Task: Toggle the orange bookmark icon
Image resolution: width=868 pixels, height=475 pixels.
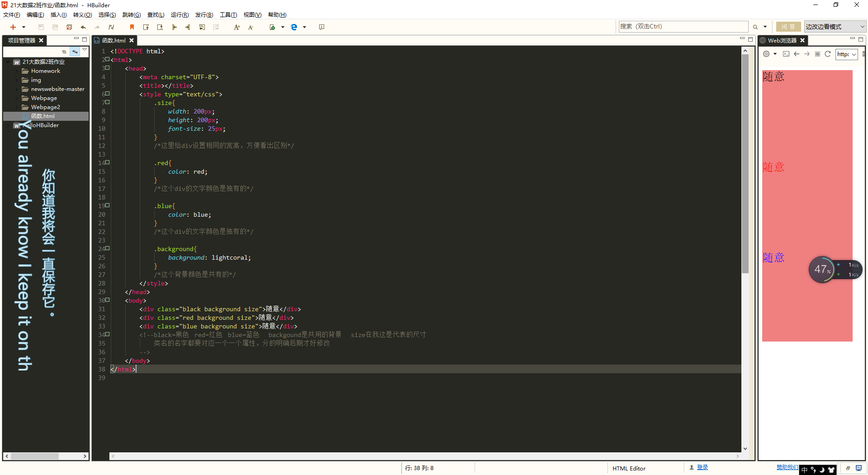Action: [x=132, y=27]
